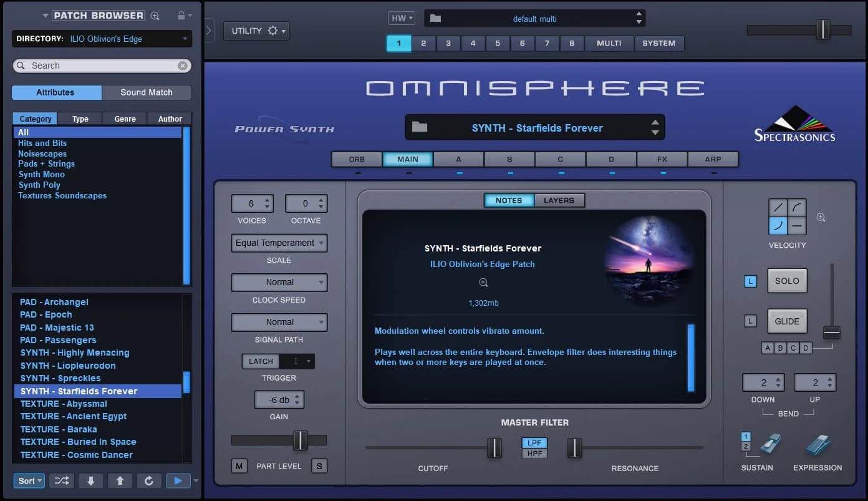868x501 pixels.
Task: Switch to the Sound Match mode
Action: pyautogui.click(x=147, y=92)
